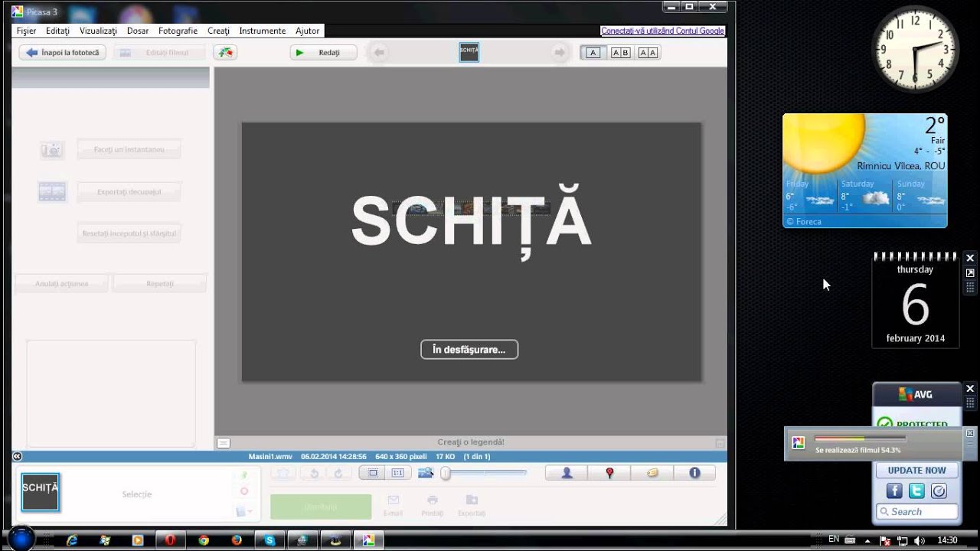
Task: Select 'A A' duplicate compare mode
Action: pyautogui.click(x=648, y=53)
